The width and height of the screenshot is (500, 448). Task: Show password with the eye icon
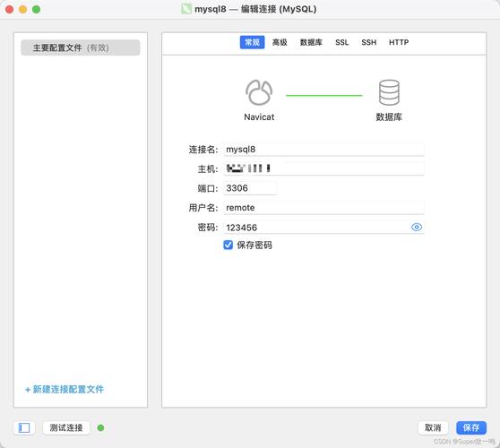coord(417,227)
